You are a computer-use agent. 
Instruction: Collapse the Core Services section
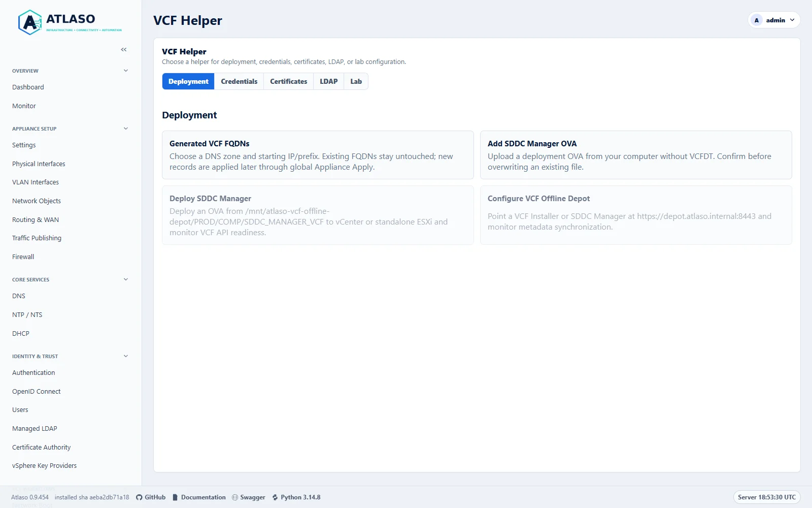pos(126,279)
